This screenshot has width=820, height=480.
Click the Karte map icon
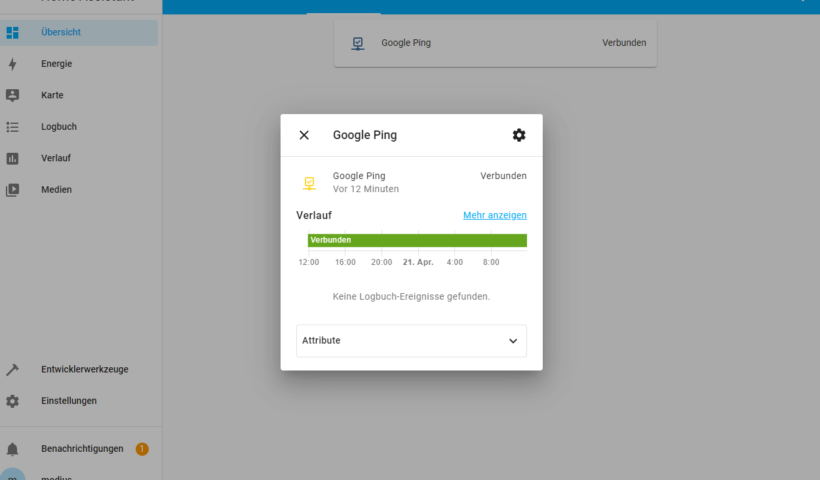12,95
